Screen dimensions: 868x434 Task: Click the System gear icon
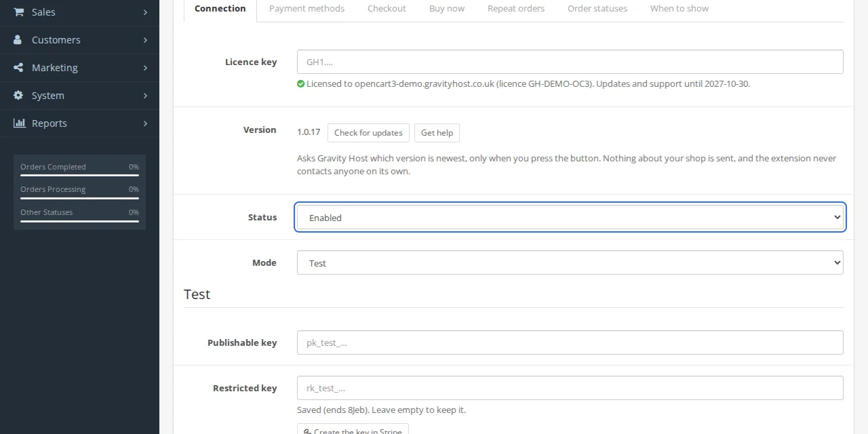(x=18, y=96)
